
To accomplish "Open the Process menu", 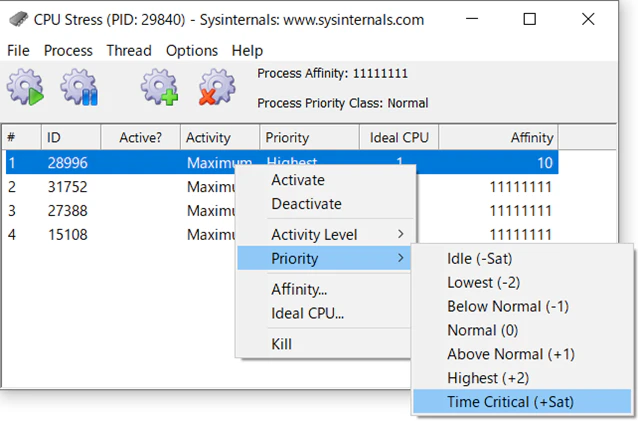I will pyautogui.click(x=68, y=51).
